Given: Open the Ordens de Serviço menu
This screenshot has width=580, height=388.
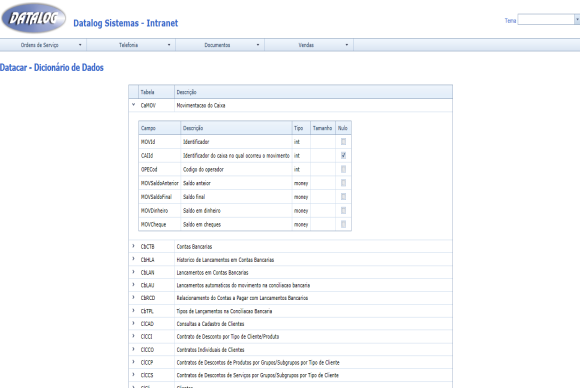Looking at the screenshot, I should click(x=43, y=45).
